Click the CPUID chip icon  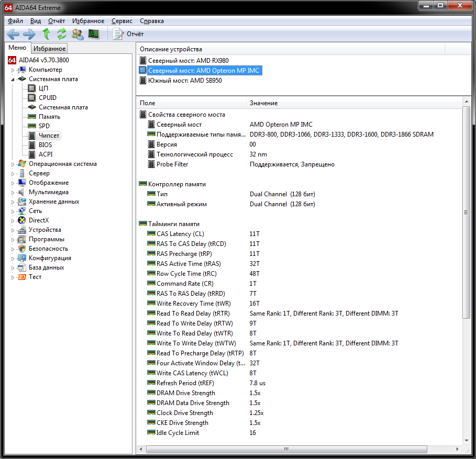(32, 98)
